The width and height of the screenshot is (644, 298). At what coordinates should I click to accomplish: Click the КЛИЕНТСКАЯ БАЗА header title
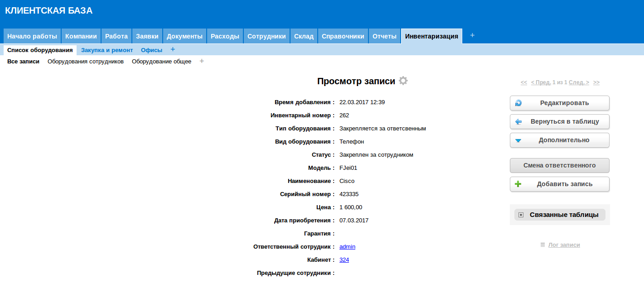click(49, 11)
